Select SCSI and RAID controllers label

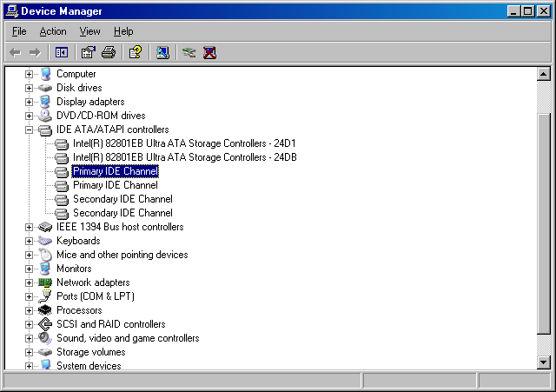point(111,324)
